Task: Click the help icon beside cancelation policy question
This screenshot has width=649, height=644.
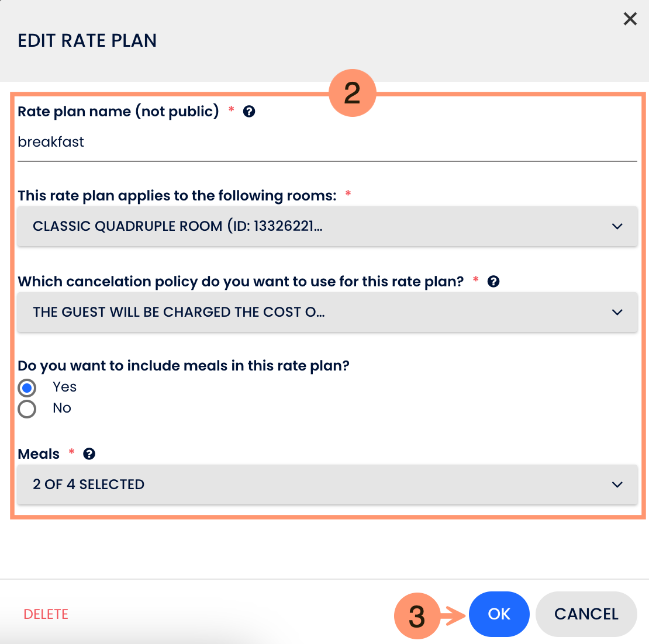Action: pyautogui.click(x=493, y=282)
